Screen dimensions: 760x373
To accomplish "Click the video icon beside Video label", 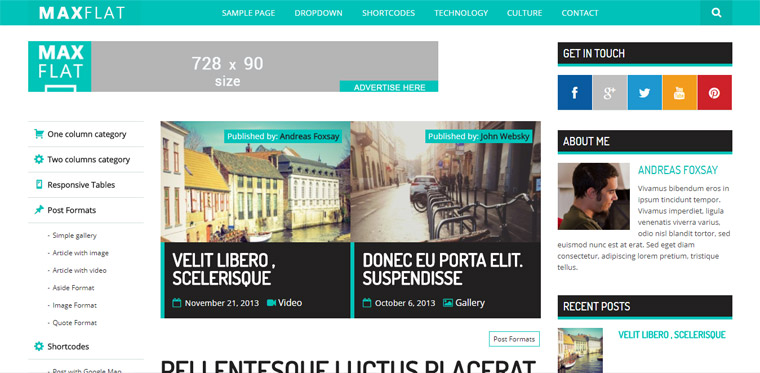I will [x=271, y=303].
